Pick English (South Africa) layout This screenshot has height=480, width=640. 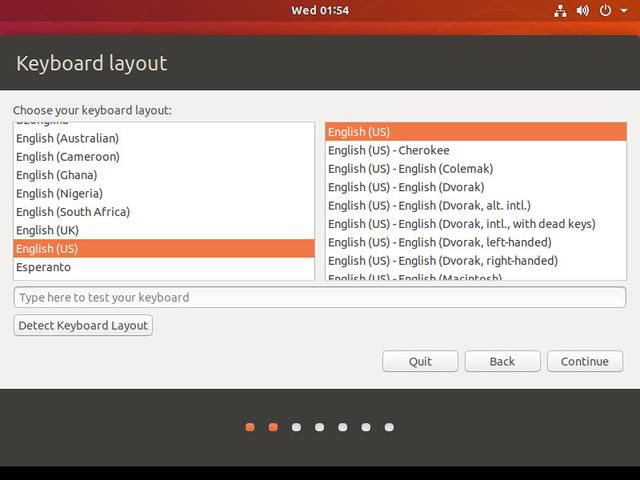click(x=164, y=212)
